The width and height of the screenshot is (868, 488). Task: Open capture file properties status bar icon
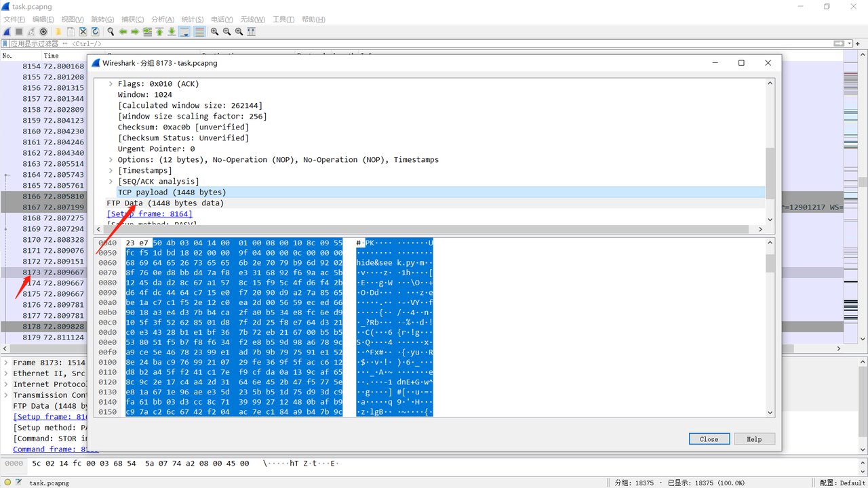tap(18, 483)
